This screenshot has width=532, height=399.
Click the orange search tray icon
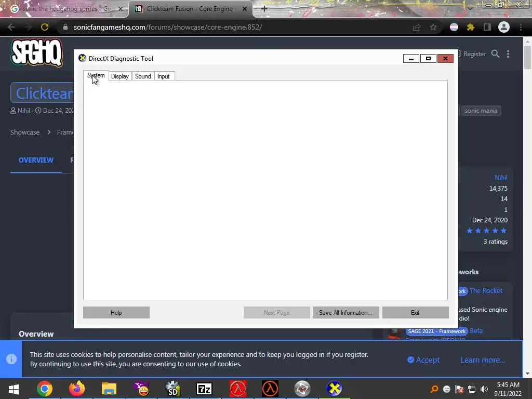[x=434, y=389]
